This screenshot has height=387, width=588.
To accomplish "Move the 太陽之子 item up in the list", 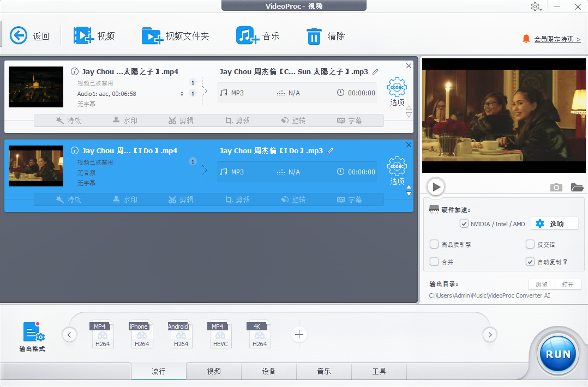I will (409, 108).
